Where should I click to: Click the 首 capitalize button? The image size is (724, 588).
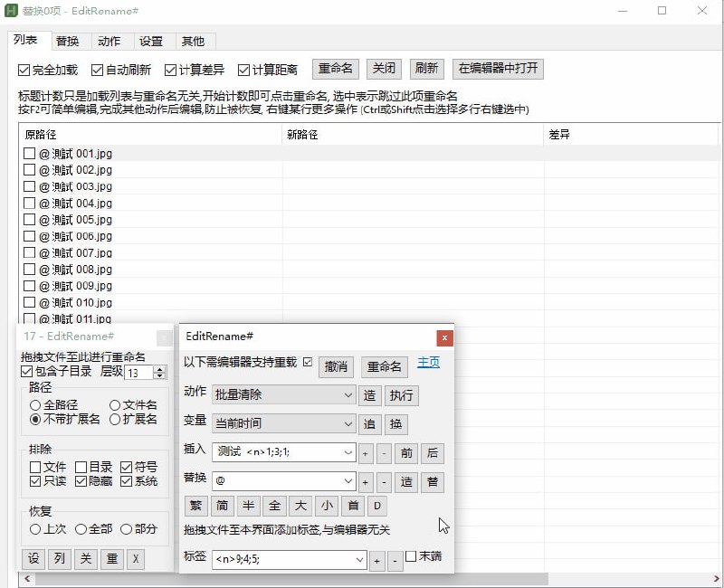click(351, 507)
